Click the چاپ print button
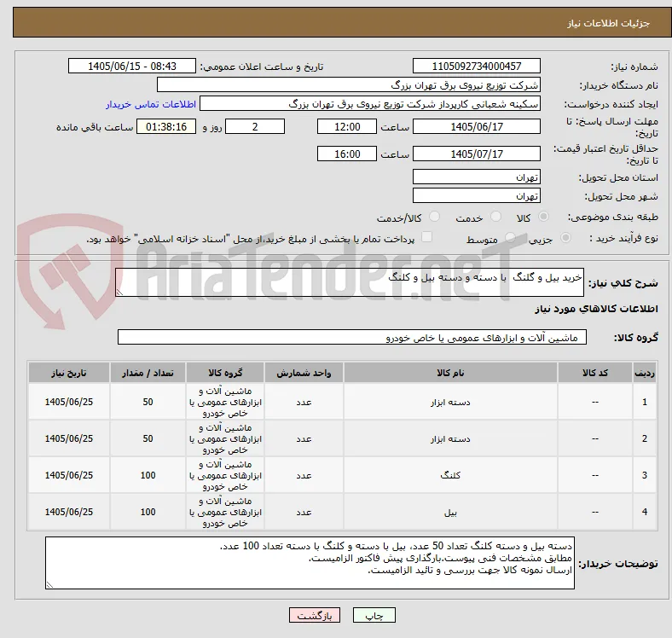672x638 pixels. point(374,615)
